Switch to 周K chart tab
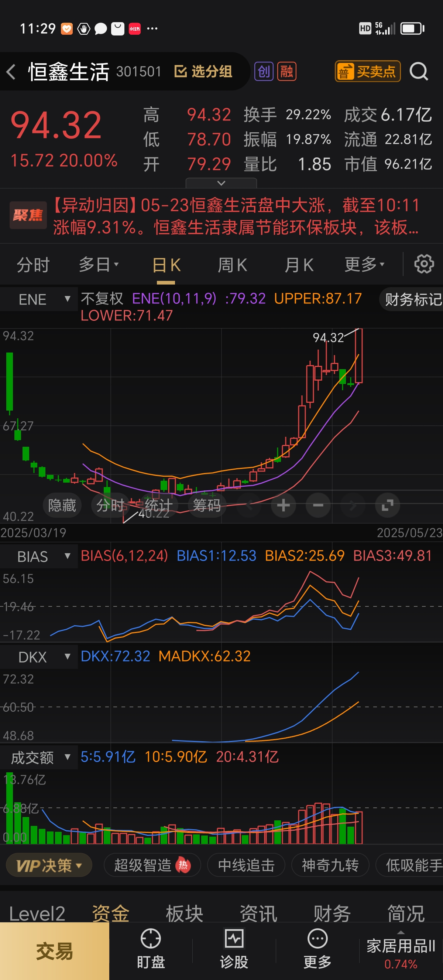 (x=233, y=265)
